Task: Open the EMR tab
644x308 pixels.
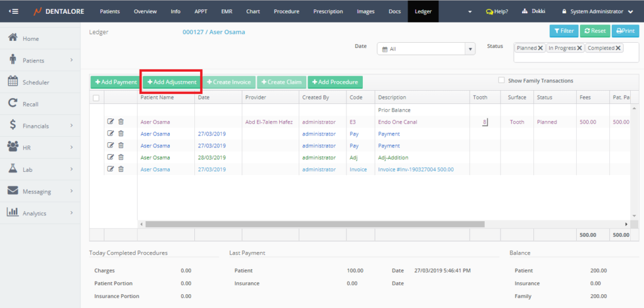Action: tap(226, 11)
